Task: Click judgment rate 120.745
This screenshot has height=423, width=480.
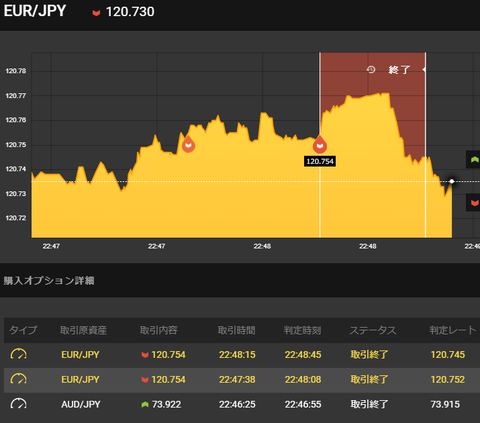Action: 448,355
